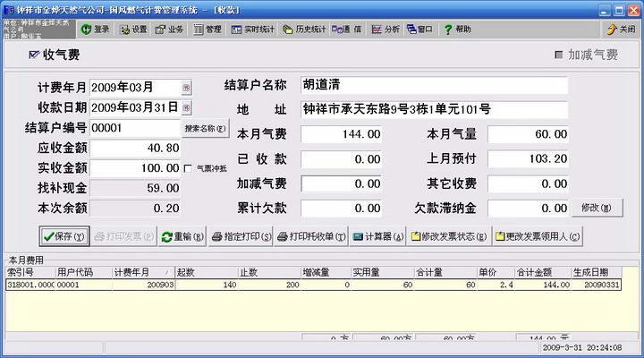Click the 实用量 column header
The width and height of the screenshot is (644, 358).
[x=383, y=272]
